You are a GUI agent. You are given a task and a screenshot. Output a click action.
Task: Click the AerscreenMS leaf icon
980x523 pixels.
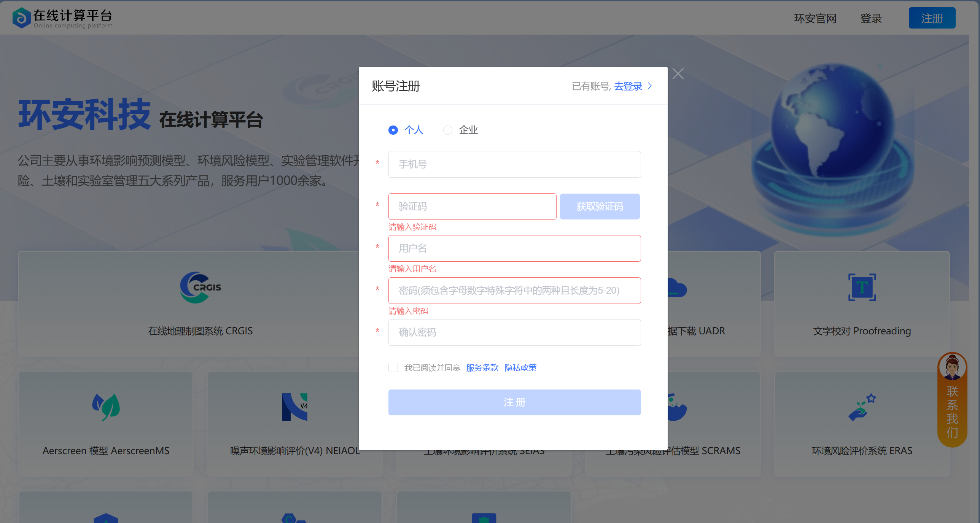106,407
